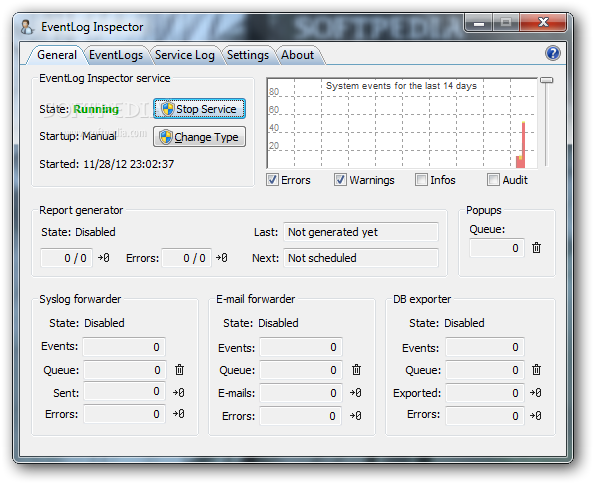Click the Syslog forwarder Sent field
This screenshot has width=594, height=484.
click(124, 392)
